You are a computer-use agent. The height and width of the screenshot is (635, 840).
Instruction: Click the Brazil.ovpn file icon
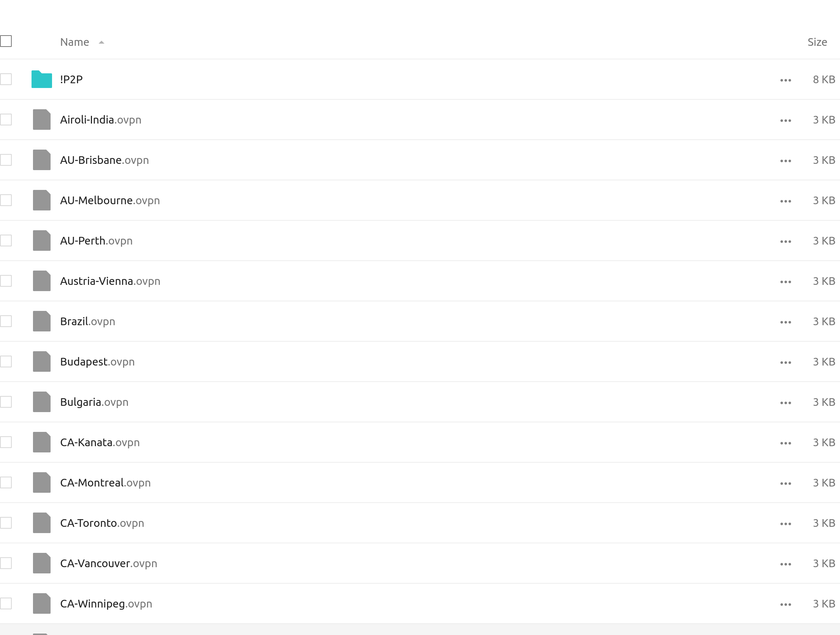(41, 321)
